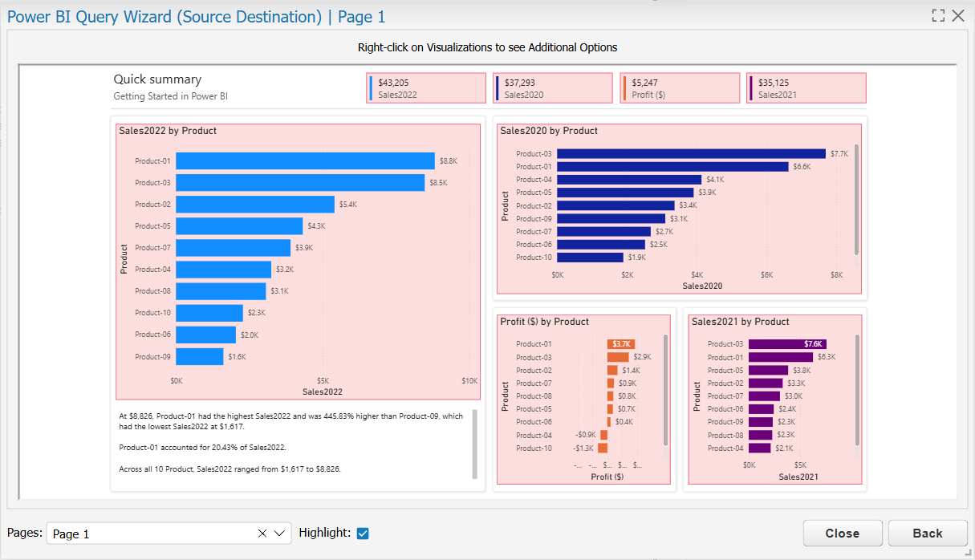Click the highlighted $3.7K bar in Profit chart

(620, 344)
